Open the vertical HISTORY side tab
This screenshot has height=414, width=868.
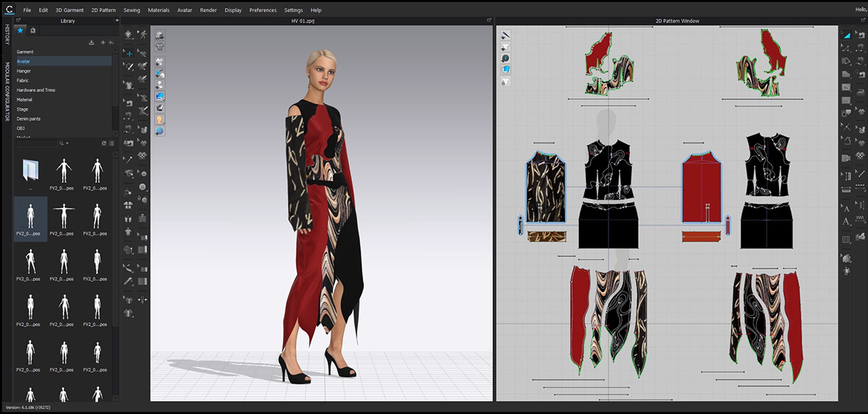coord(7,35)
